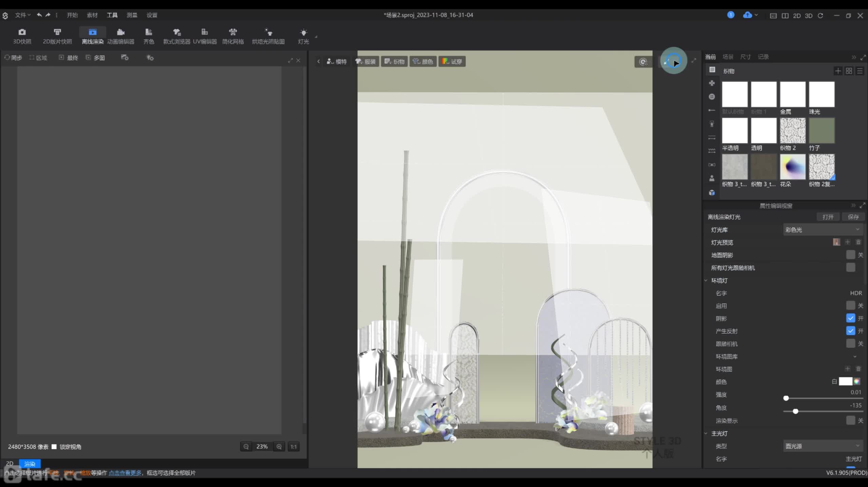
Task: Enable the 启用 environment light switch
Action: [x=850, y=306]
